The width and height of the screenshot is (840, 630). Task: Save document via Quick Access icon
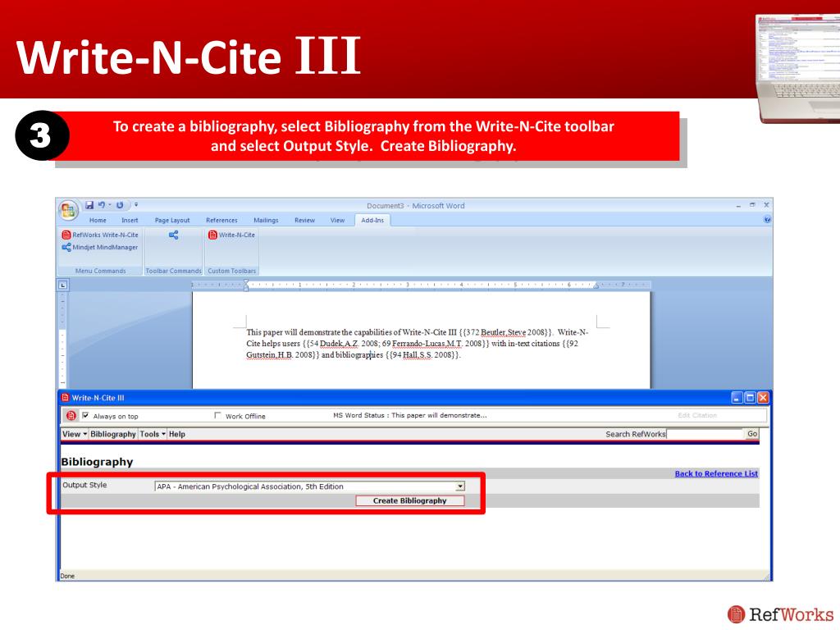[x=89, y=205]
